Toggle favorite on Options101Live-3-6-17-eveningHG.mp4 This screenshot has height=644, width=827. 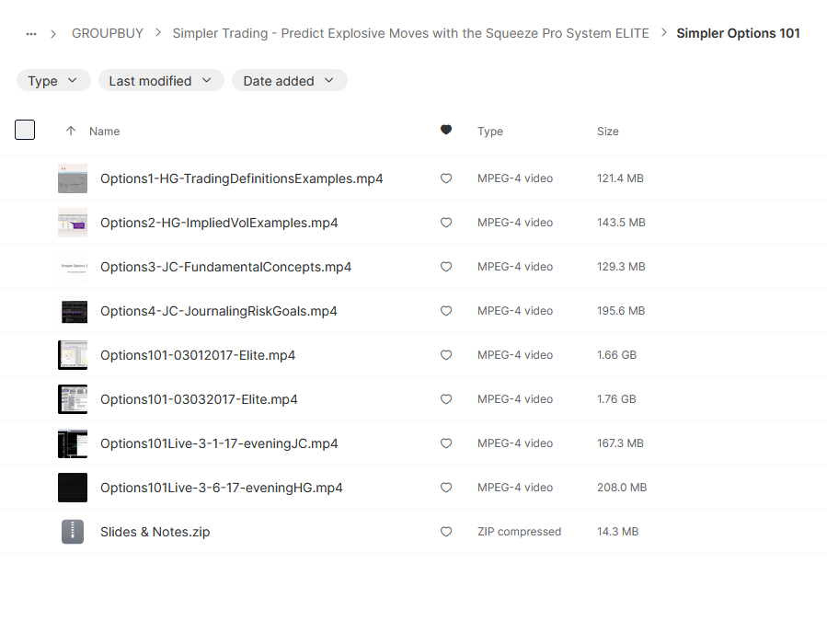(445, 488)
